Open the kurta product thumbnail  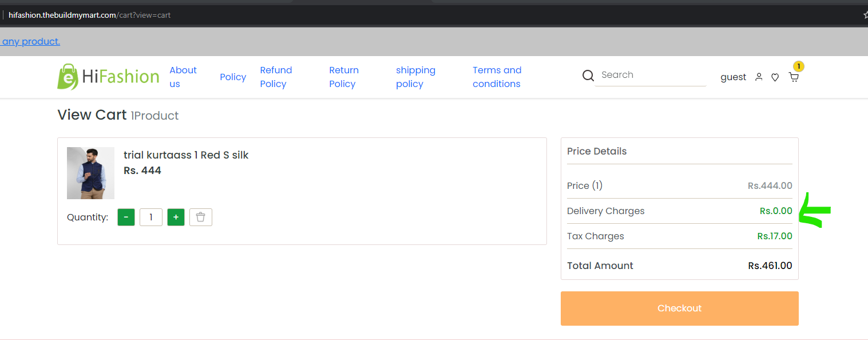(90, 173)
